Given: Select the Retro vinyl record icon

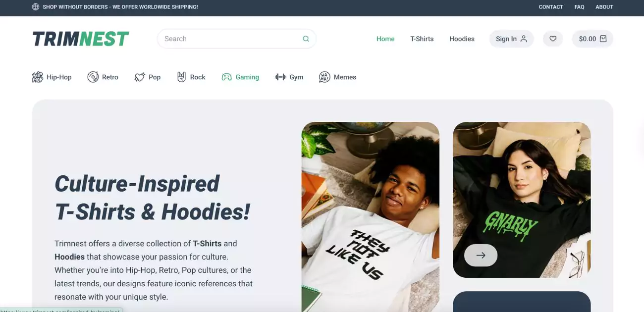Looking at the screenshot, I should (x=93, y=77).
